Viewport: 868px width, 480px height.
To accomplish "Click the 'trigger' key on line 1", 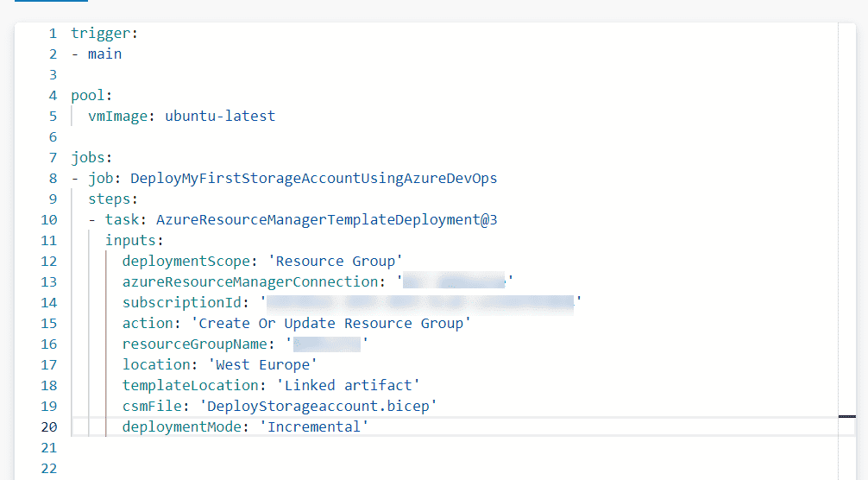I will (x=100, y=33).
